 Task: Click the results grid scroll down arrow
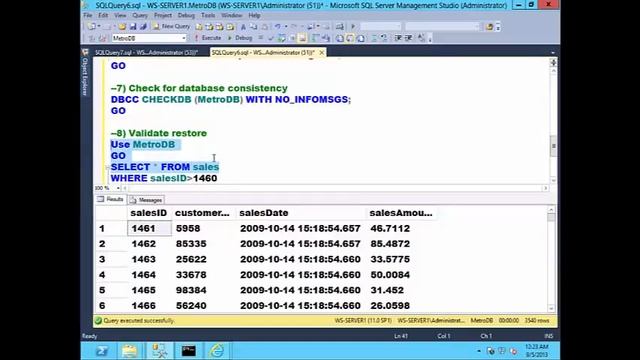[551, 309]
